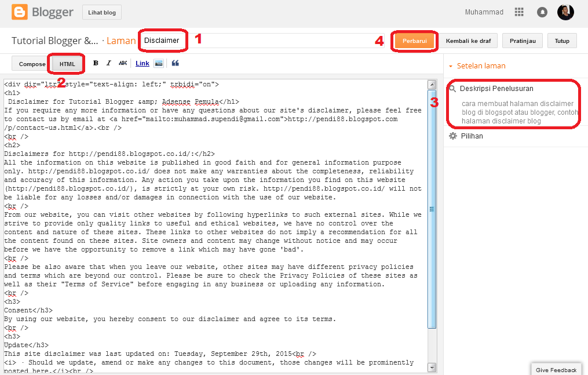Switch to the HTML tab
588x375 pixels.
coord(66,63)
